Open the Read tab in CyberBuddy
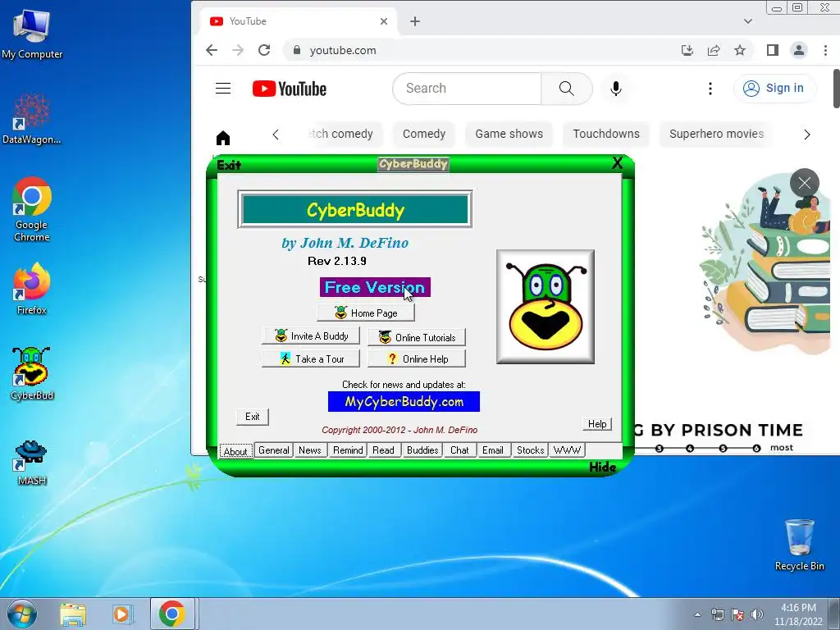Image resolution: width=840 pixels, height=630 pixels. (x=384, y=450)
